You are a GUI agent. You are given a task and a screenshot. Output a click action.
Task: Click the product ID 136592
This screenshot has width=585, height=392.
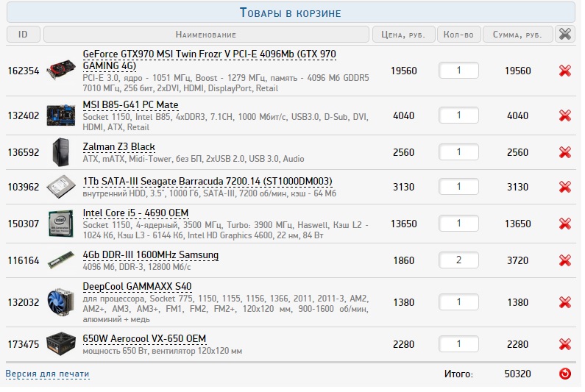click(x=24, y=152)
